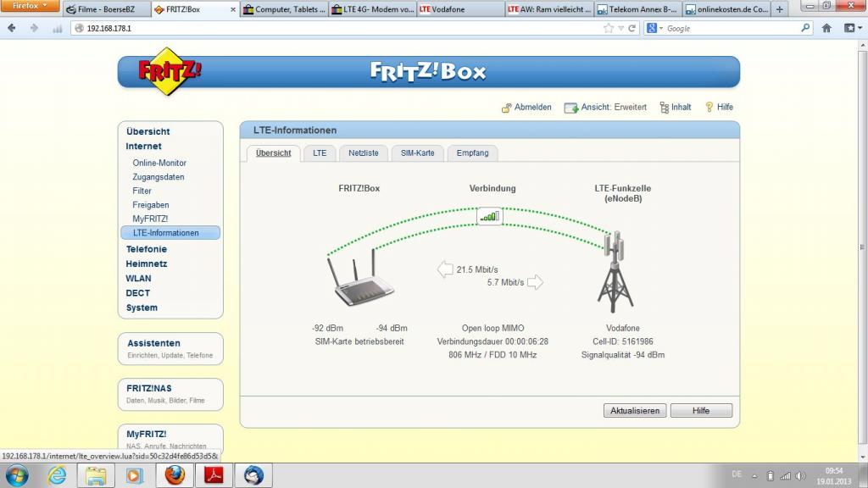Select LTE-Informationen in sidebar
This screenshot has height=488, width=868.
(x=170, y=233)
